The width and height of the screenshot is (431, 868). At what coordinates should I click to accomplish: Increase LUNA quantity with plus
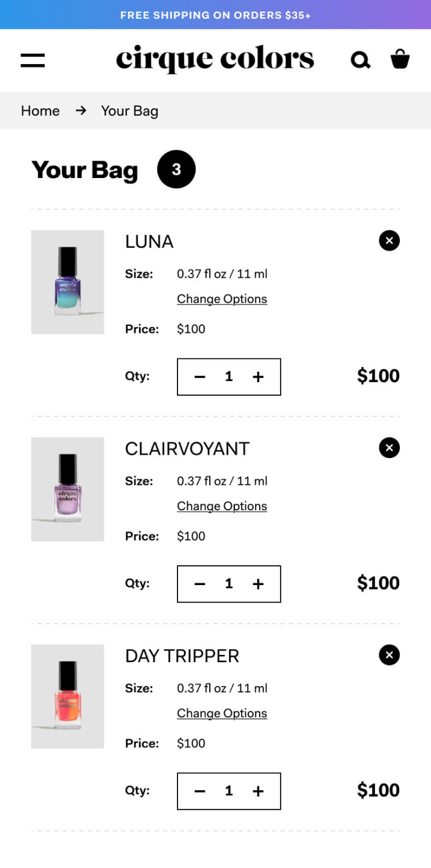[x=258, y=376]
